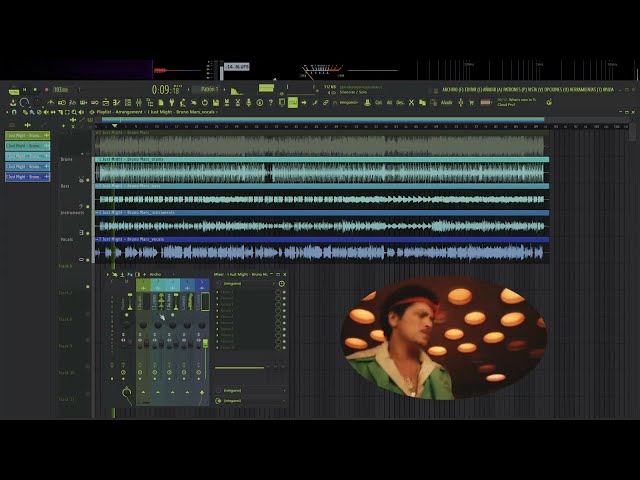Open the ARCHIVO menu
This screenshot has height=480, width=640.
coord(453,90)
